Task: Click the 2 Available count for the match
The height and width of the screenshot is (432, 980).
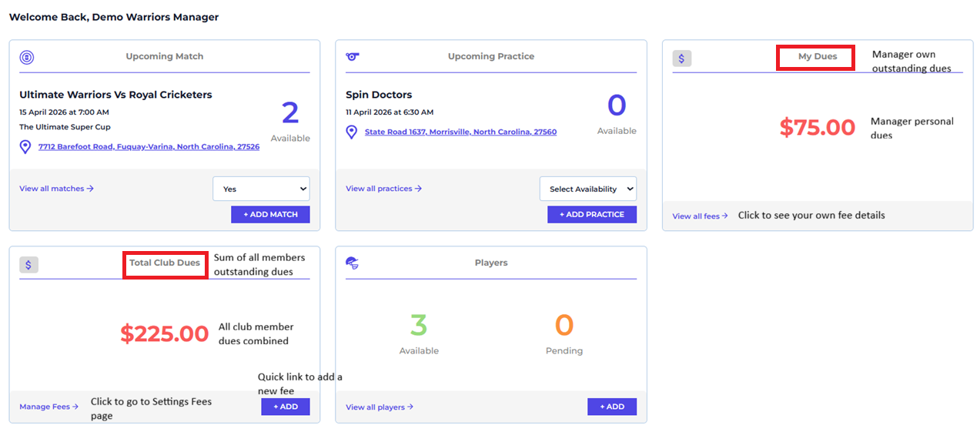Action: (290, 113)
